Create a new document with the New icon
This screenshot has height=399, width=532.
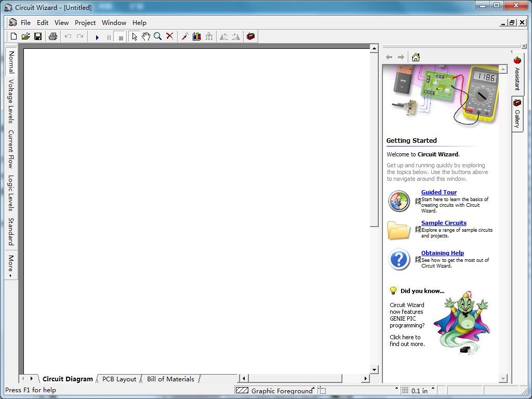pos(14,36)
